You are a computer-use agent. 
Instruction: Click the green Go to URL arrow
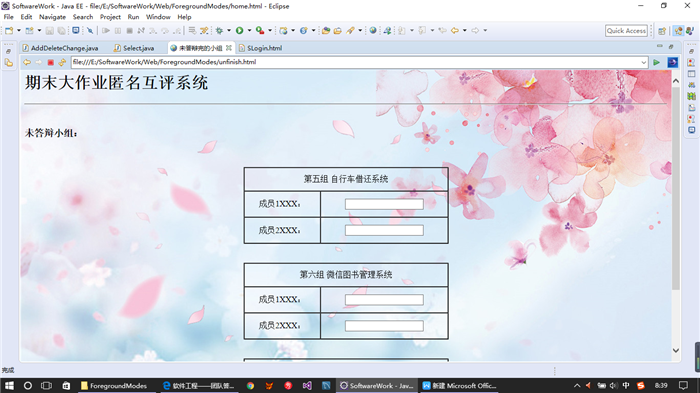pos(656,62)
